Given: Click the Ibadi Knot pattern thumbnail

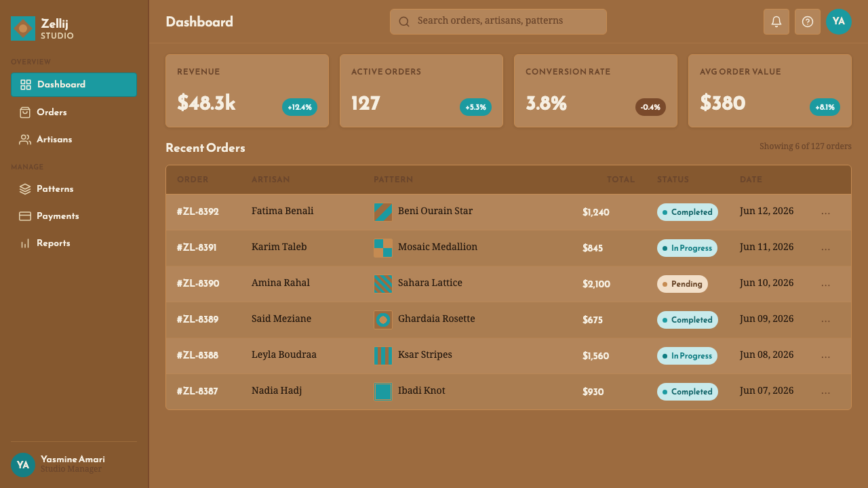Looking at the screenshot, I should point(383,392).
